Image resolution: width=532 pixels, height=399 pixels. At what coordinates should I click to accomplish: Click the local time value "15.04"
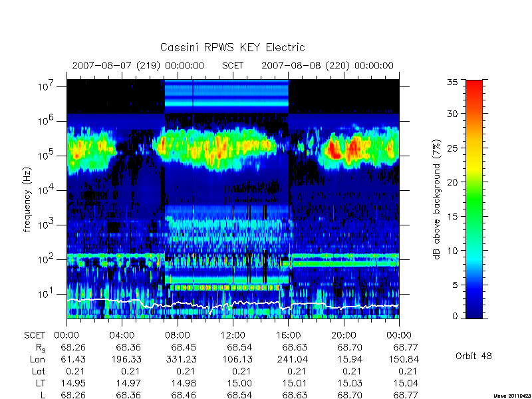click(406, 384)
